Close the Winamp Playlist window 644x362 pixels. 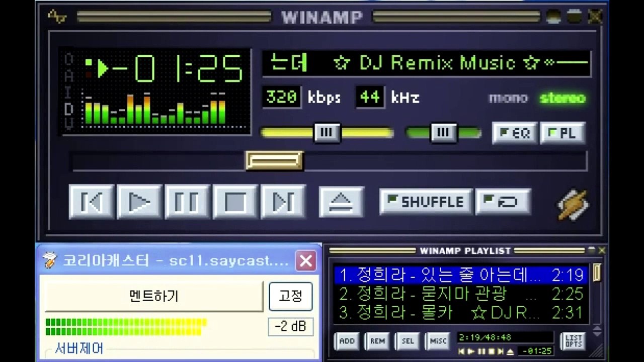[x=602, y=250]
